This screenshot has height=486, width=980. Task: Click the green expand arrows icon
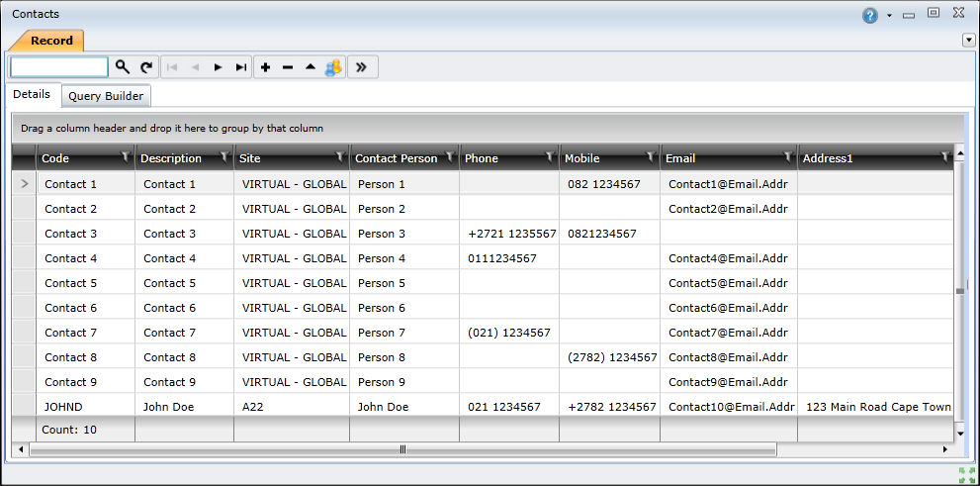tap(966, 475)
